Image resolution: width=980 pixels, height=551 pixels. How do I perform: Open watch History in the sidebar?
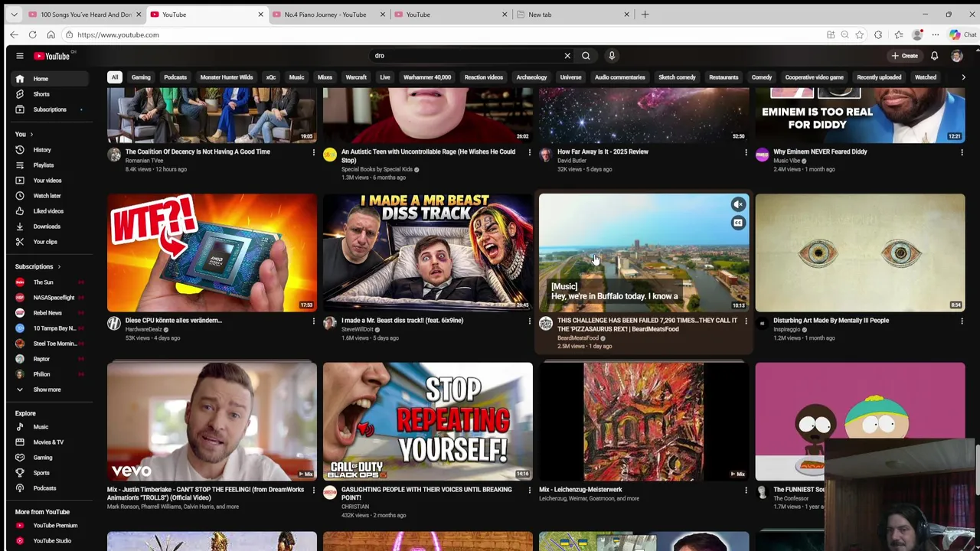(42, 150)
